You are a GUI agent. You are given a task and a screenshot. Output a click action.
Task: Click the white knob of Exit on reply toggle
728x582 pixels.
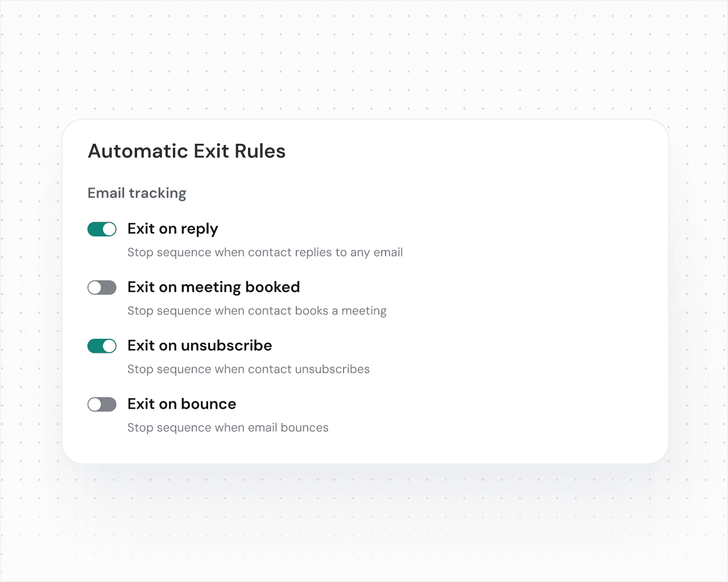click(109, 229)
